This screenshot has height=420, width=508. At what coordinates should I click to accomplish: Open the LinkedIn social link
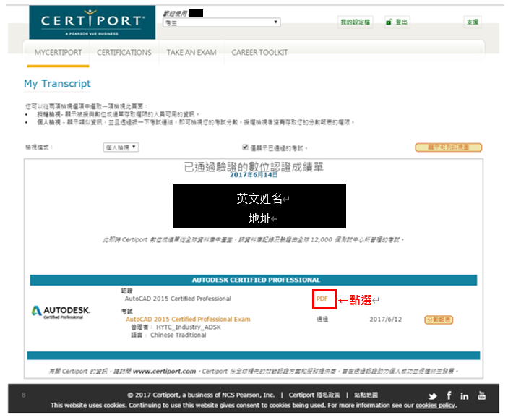[x=465, y=396]
